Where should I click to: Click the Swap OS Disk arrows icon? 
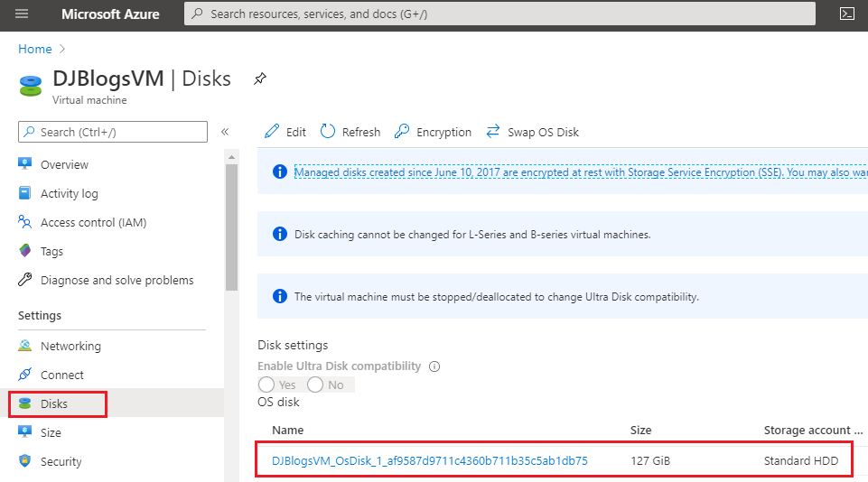tap(492, 131)
